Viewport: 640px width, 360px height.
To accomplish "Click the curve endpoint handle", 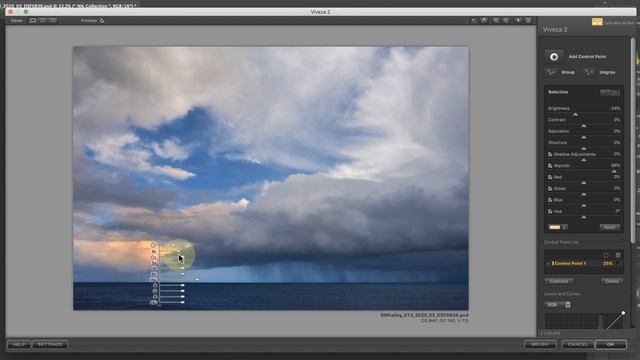I will 623,313.
